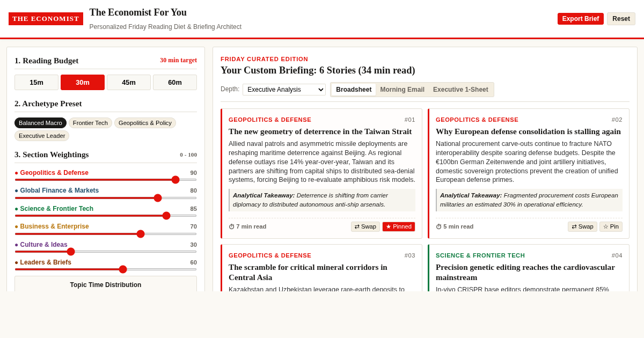
Task: Swap the European defense story
Action: coord(582,226)
